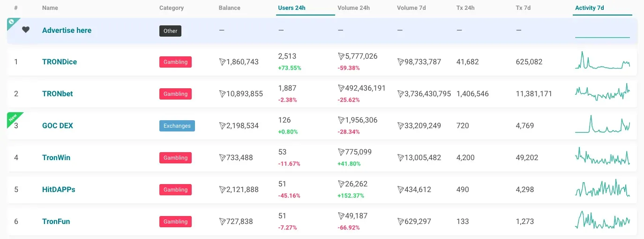Click HitDAPPs balance value 2,121,888
Image resolution: width=644 pixels, height=239 pixels.
tap(242, 190)
